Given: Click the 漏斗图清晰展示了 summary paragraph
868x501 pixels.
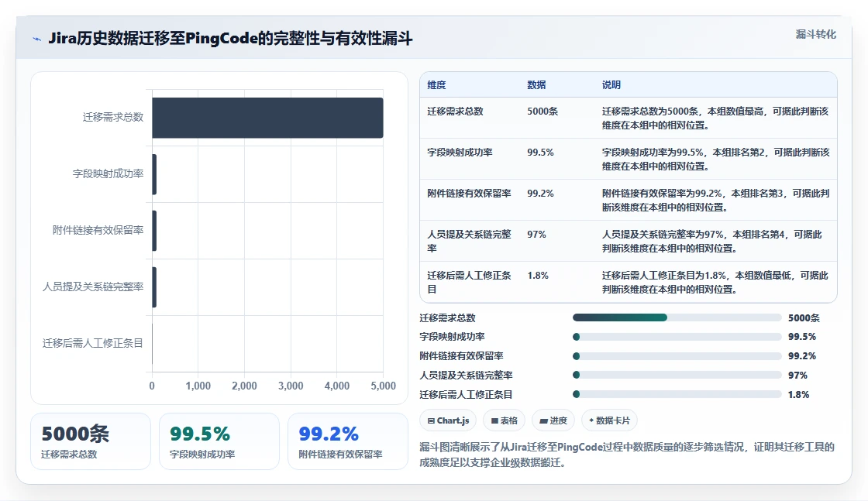Looking at the screenshot, I should click(x=627, y=455).
